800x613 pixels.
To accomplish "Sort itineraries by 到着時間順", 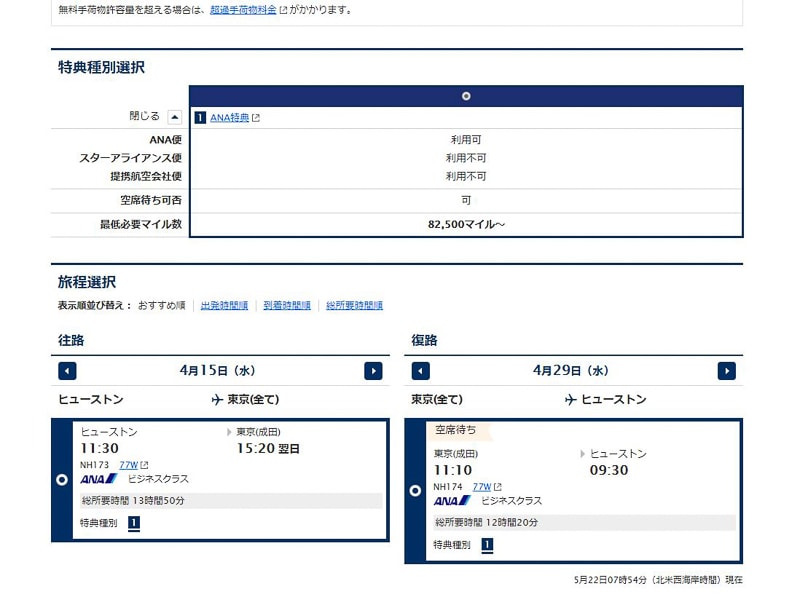I will click(287, 306).
